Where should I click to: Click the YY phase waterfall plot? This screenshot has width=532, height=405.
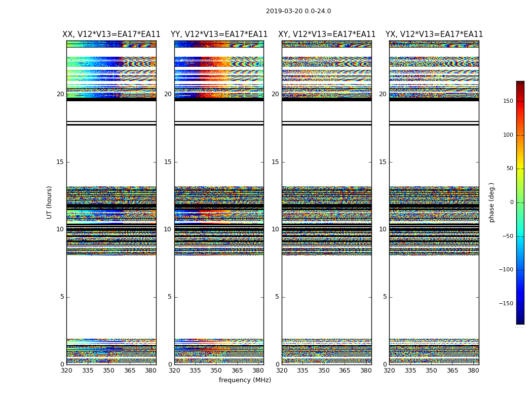tap(219, 202)
